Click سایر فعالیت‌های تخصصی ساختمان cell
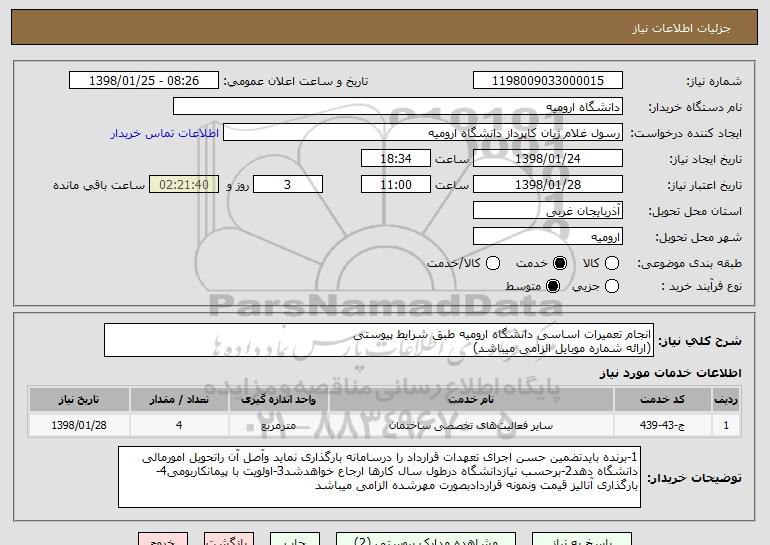Screen dimensions: 770x545 [471, 425]
